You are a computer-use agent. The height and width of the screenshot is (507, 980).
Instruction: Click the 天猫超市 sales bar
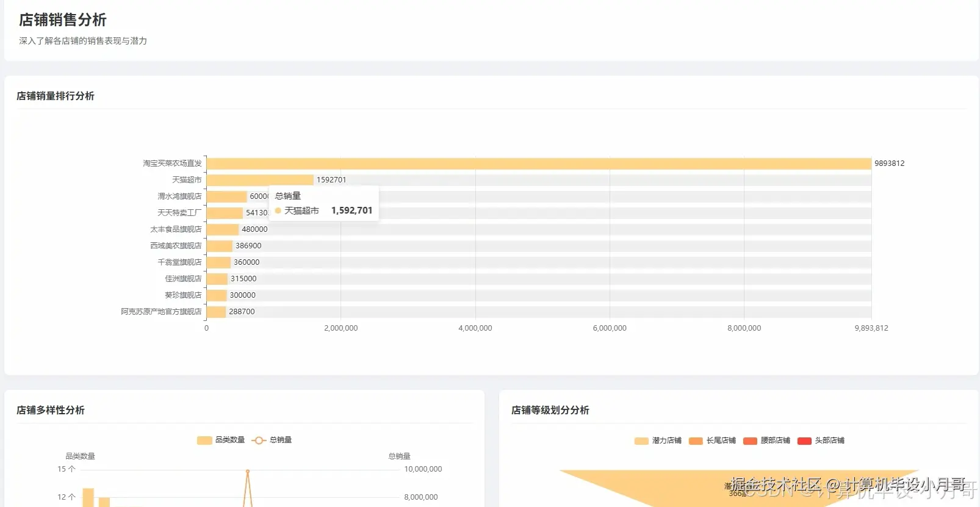(260, 180)
